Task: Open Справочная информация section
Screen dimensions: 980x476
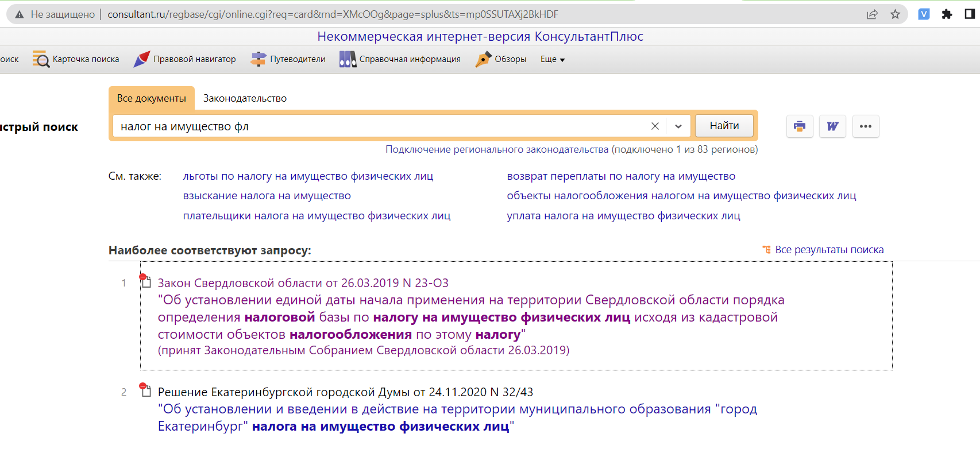Action: [x=400, y=59]
